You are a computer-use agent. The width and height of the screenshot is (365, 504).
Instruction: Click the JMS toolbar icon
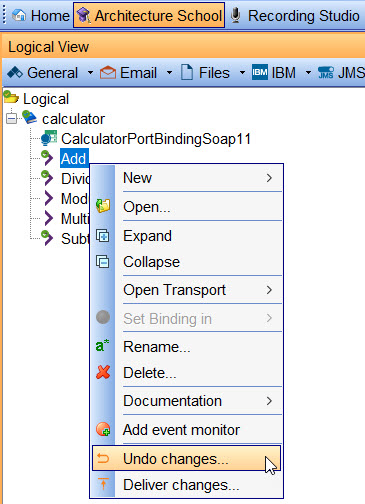[325, 72]
